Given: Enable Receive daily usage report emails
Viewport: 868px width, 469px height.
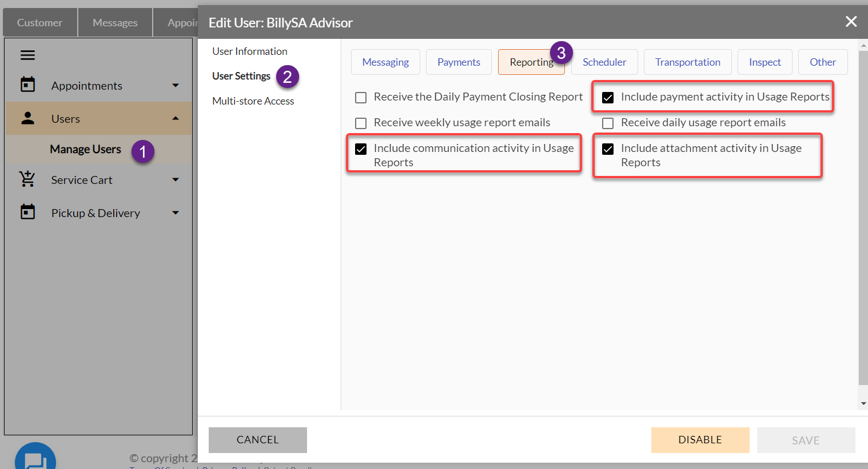Looking at the screenshot, I should [x=608, y=123].
